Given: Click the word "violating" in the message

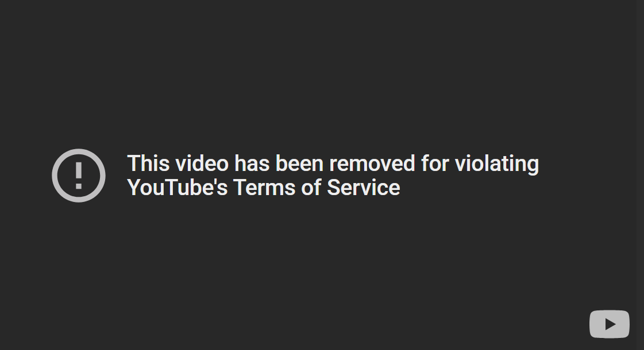Looking at the screenshot, I should tap(497, 164).
